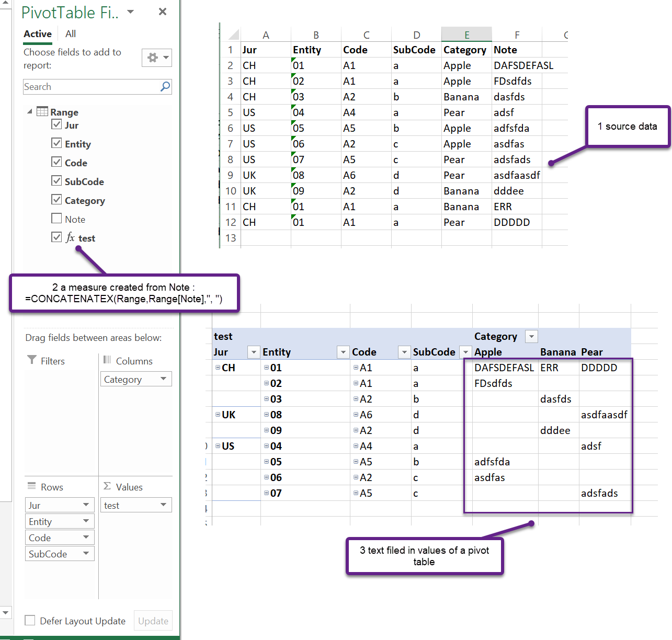Toggle the Jur field checkbox

point(56,124)
